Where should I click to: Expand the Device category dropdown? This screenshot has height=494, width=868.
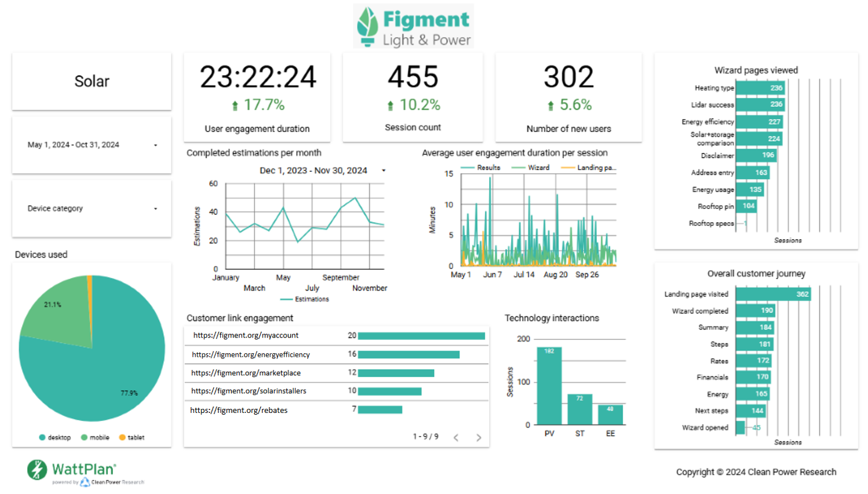pos(92,208)
